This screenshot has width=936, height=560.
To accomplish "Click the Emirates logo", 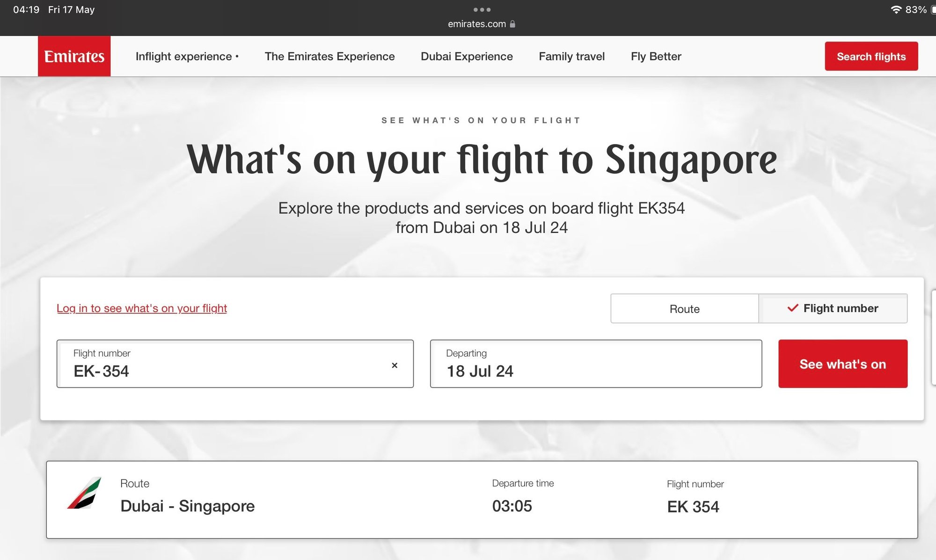I will pos(74,56).
